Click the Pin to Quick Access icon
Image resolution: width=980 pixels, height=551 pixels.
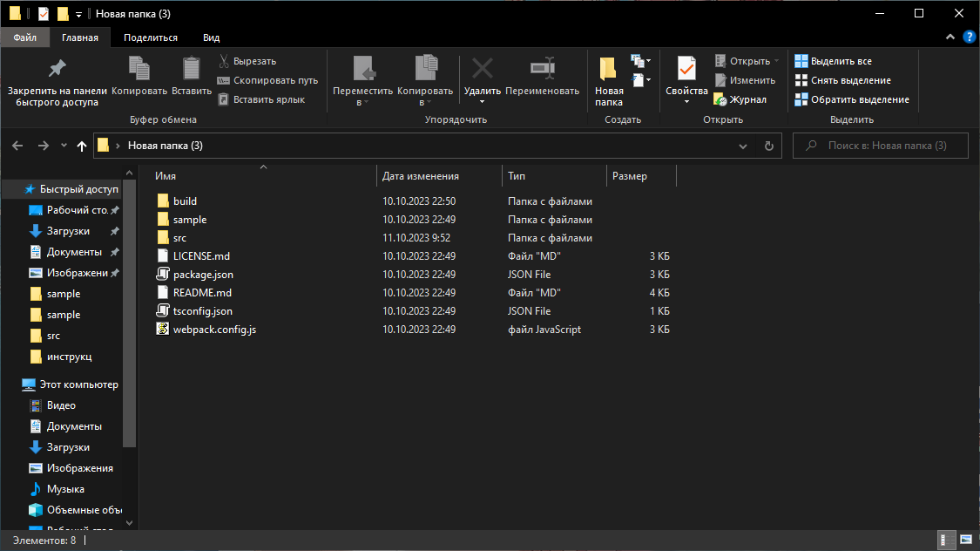point(57,69)
